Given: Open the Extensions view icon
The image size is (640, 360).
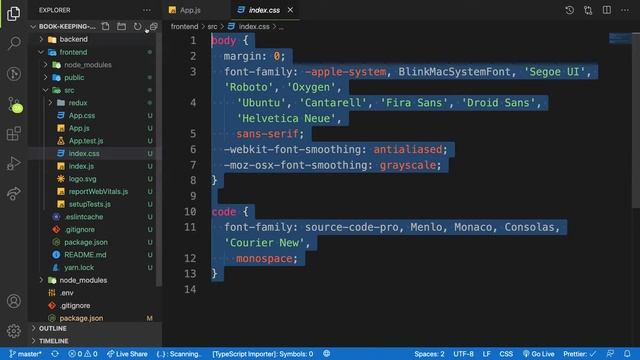Looking at the screenshot, I should pyautogui.click(x=13, y=133).
